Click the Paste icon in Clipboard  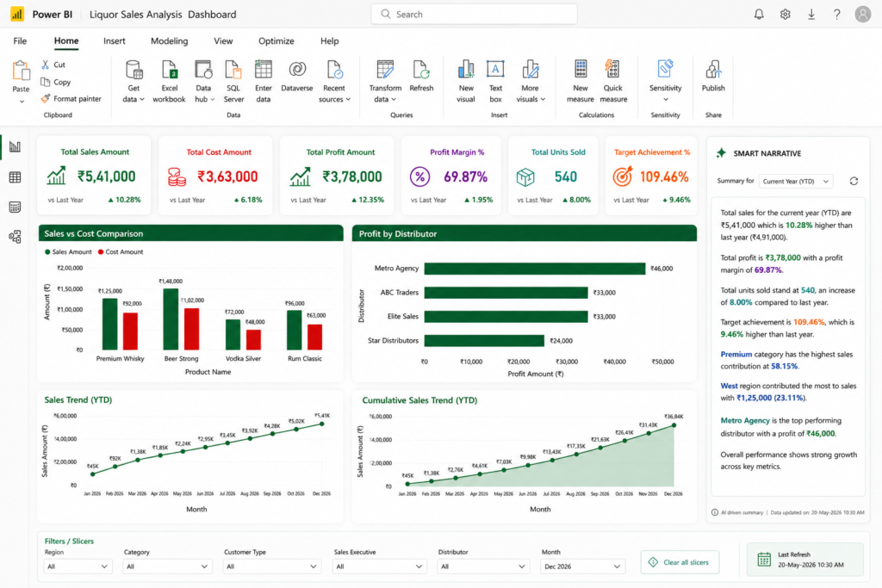pos(21,71)
